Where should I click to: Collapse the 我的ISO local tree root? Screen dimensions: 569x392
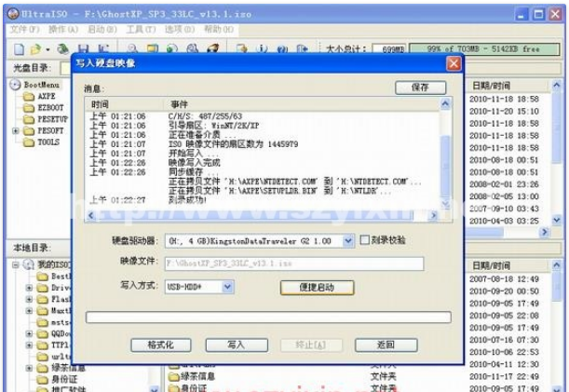(16, 264)
